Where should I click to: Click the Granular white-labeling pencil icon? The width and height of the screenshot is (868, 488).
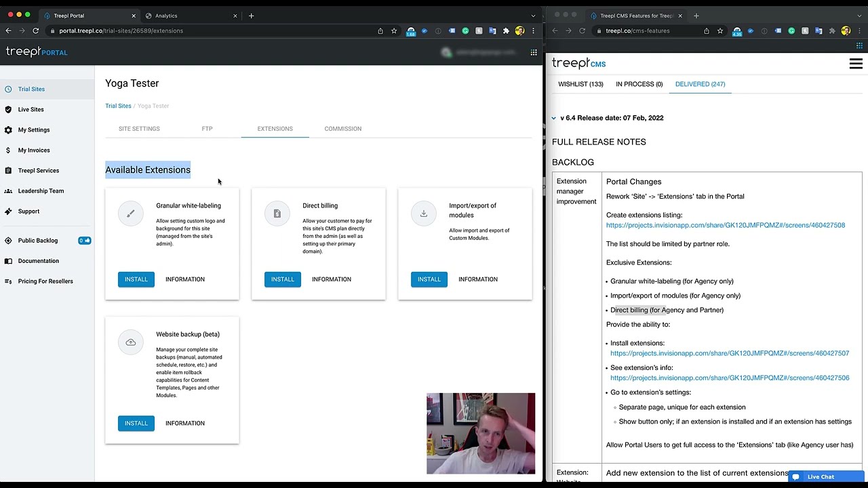click(x=131, y=213)
